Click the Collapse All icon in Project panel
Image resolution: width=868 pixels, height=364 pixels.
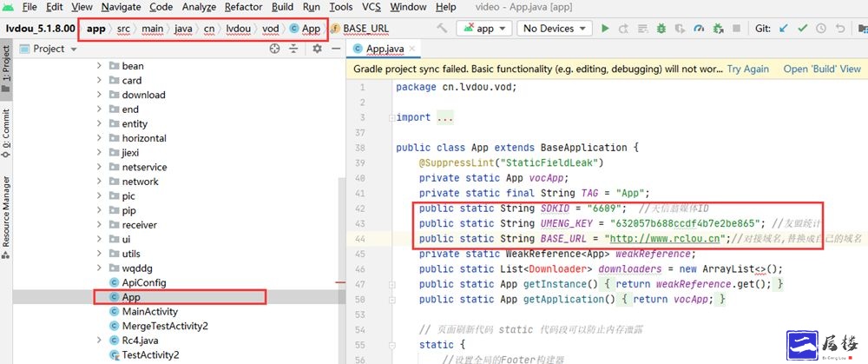pos(293,49)
